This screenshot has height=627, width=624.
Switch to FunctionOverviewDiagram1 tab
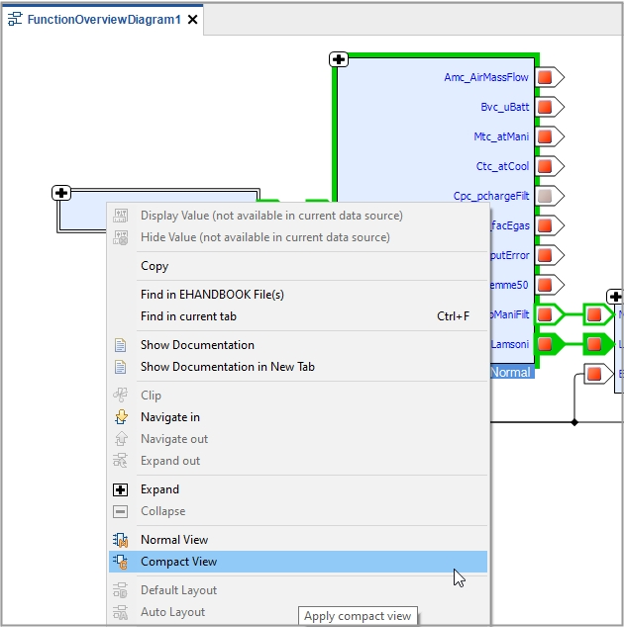tap(104, 19)
